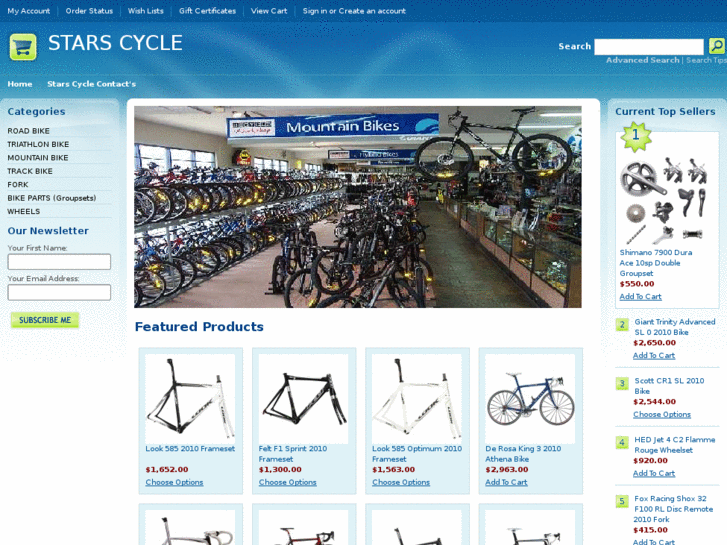Image resolution: width=727 pixels, height=545 pixels.
Task: Click the number 3 top seller badge
Action: (622, 384)
